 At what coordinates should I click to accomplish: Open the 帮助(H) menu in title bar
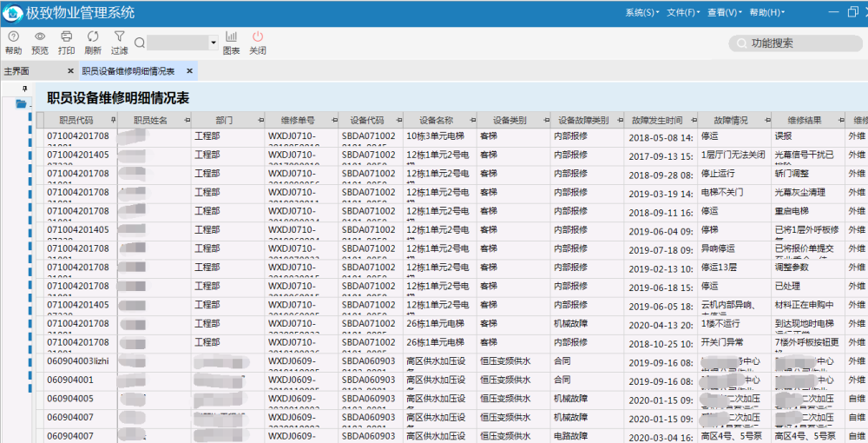pos(766,13)
